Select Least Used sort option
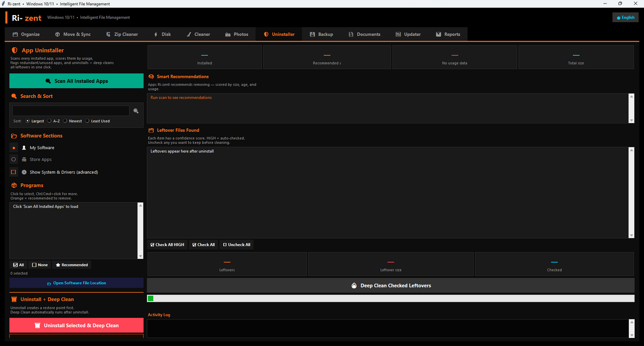This screenshot has width=644, height=346. 98,121
